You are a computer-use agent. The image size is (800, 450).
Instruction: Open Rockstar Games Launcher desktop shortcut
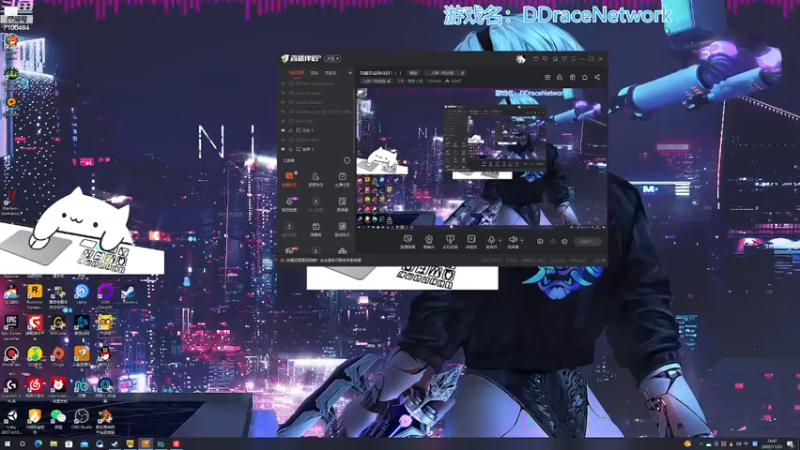pos(35,294)
